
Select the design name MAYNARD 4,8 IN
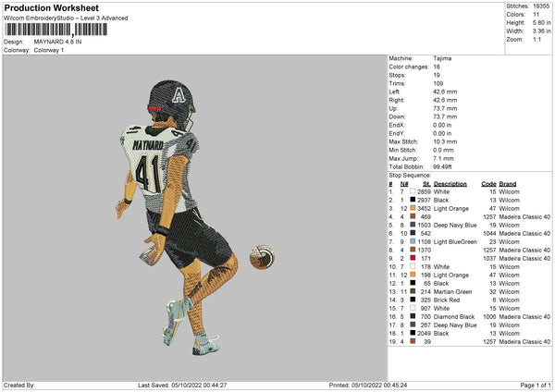pyautogui.click(x=57, y=42)
